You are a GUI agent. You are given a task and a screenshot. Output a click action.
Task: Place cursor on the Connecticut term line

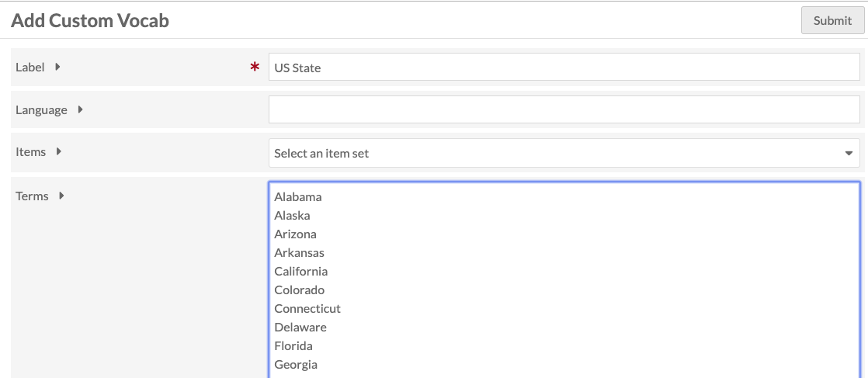(x=307, y=309)
